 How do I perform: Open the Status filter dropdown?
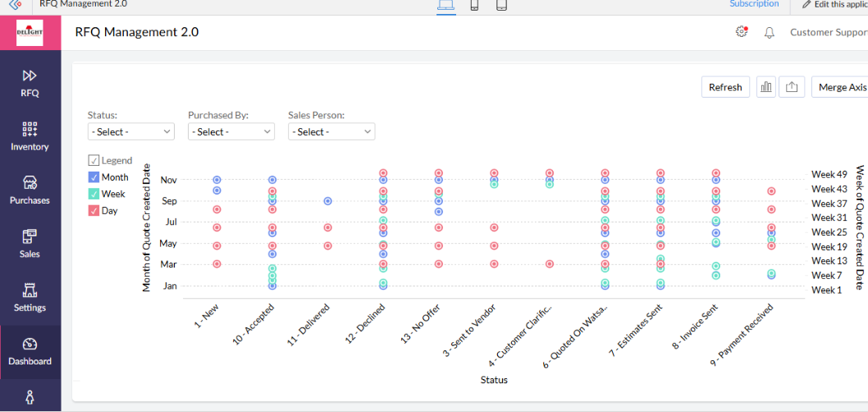131,131
